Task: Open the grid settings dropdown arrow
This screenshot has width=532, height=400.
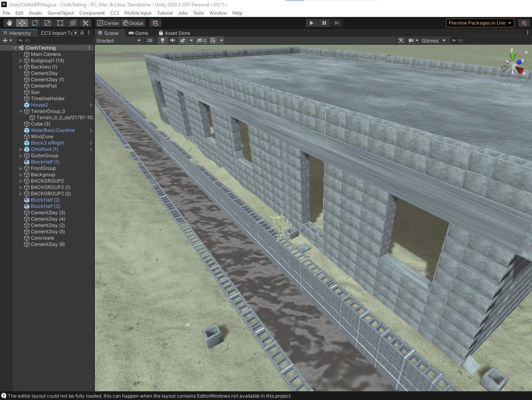Action: coord(221,40)
